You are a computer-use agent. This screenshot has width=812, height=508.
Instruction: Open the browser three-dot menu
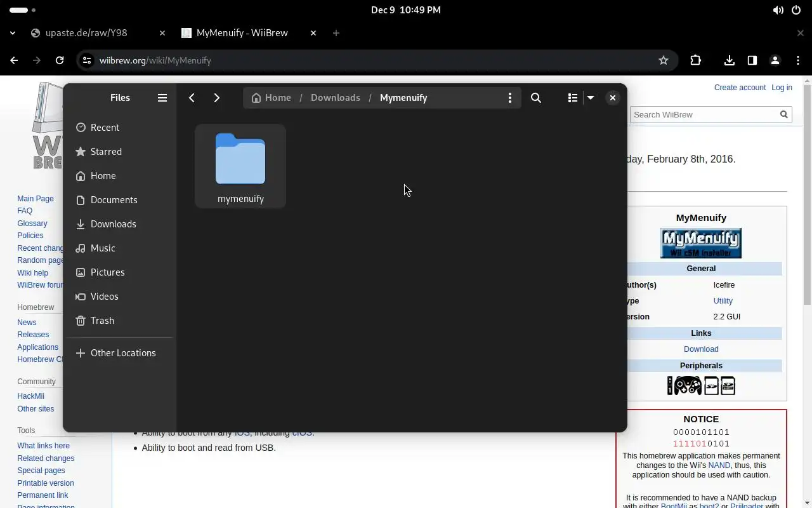pos(798,60)
